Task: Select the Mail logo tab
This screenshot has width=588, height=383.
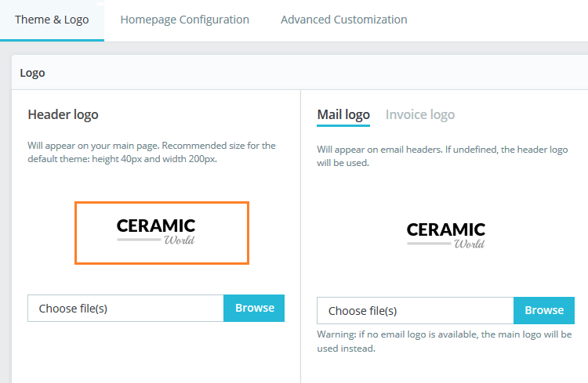Action: (343, 114)
